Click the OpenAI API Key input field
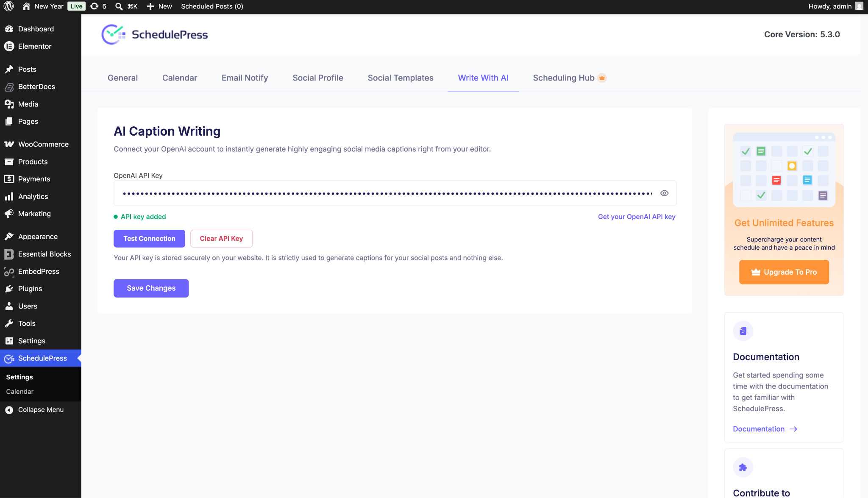The image size is (868, 498). pyautogui.click(x=395, y=193)
